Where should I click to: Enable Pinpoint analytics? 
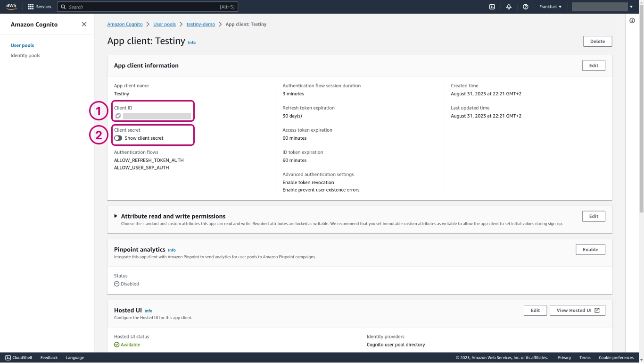[x=590, y=250]
